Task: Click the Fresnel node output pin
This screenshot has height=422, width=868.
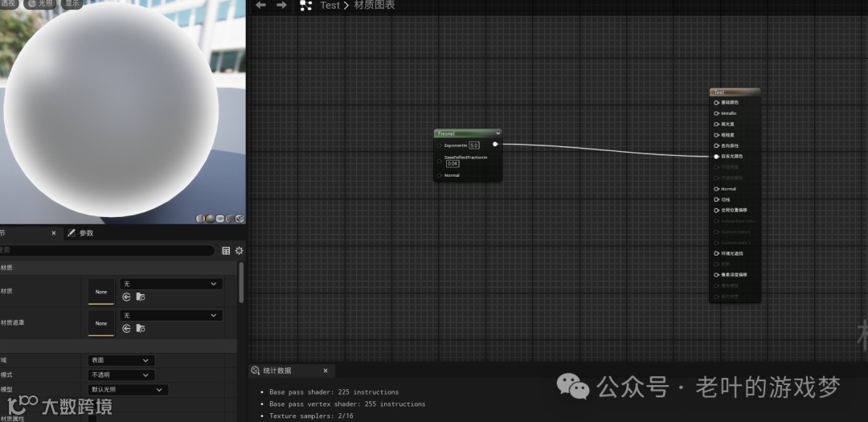Action: coord(495,144)
